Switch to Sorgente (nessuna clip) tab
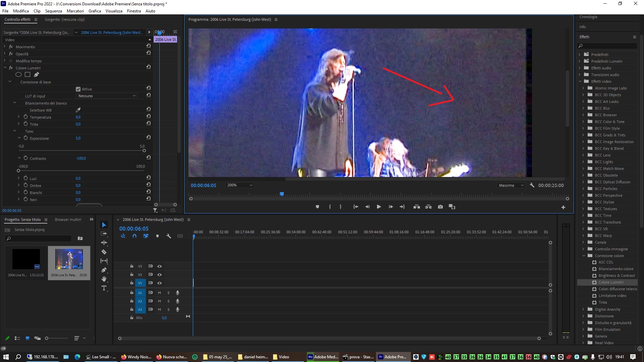 pos(65,19)
